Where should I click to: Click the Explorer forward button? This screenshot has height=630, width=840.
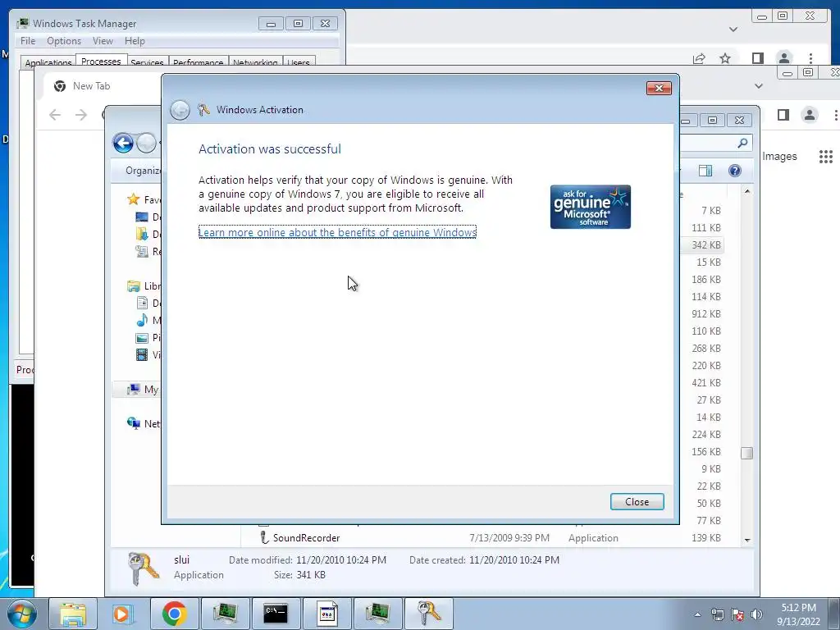pos(146,143)
